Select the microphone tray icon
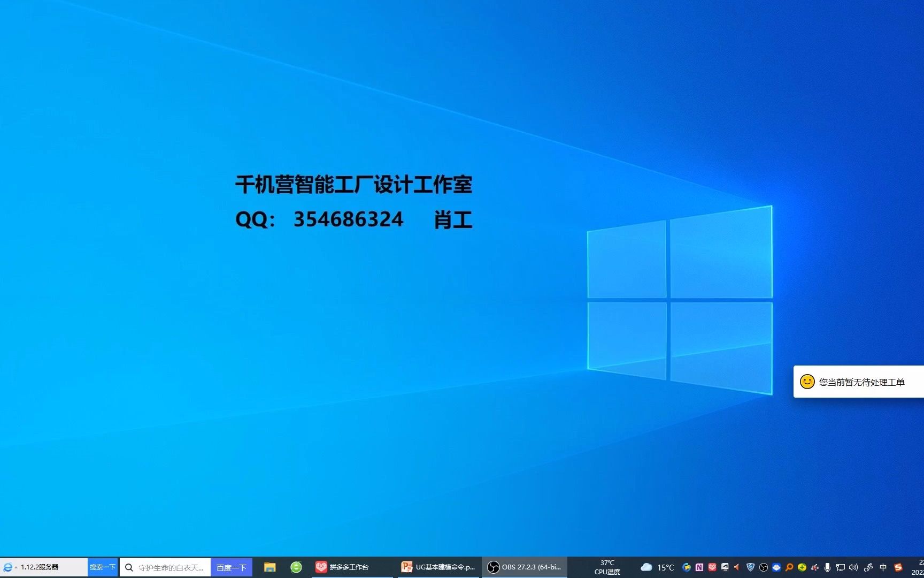Image resolution: width=924 pixels, height=578 pixels. [828, 567]
